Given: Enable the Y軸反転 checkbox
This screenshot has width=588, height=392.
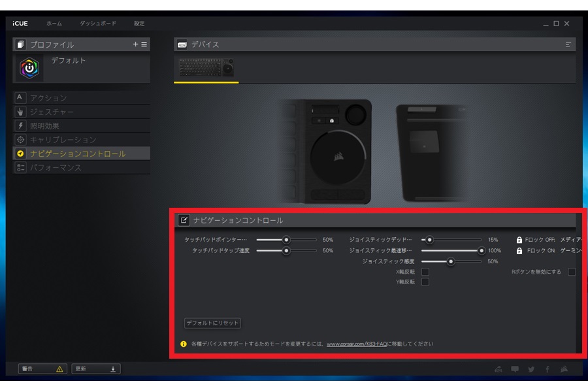Looking at the screenshot, I should pyautogui.click(x=425, y=282).
